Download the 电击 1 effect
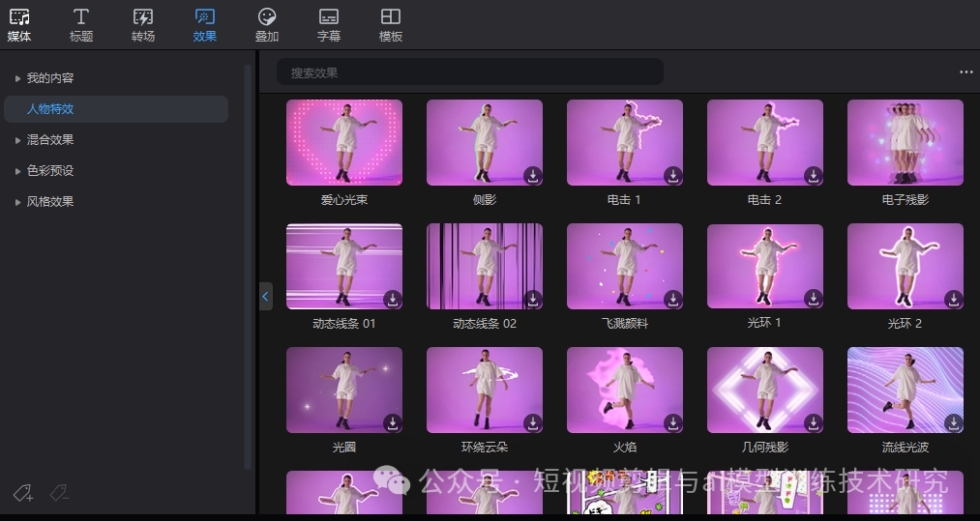This screenshot has width=980, height=521. click(x=673, y=176)
